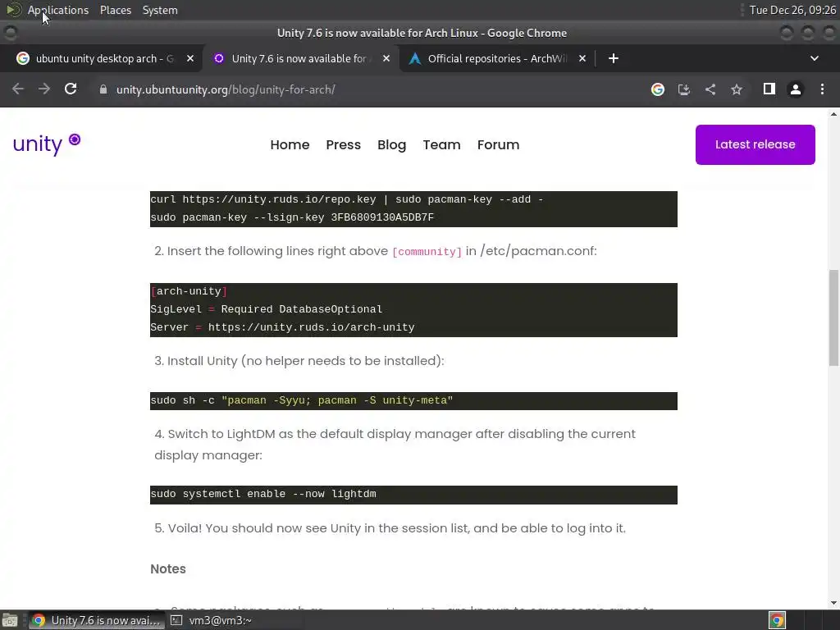Bookmark this page with the star
Image resolution: width=840 pixels, height=630 pixels.
pyautogui.click(x=737, y=89)
